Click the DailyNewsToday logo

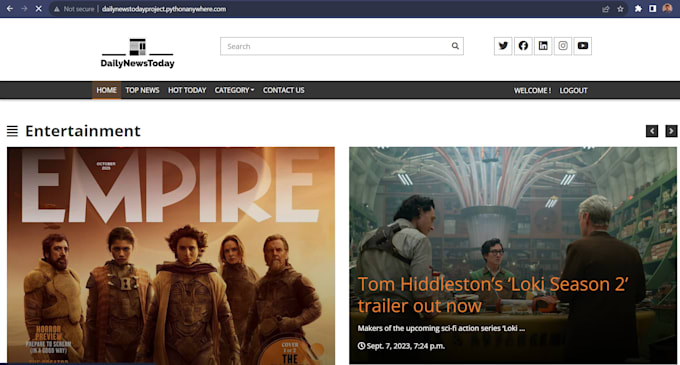(x=137, y=53)
